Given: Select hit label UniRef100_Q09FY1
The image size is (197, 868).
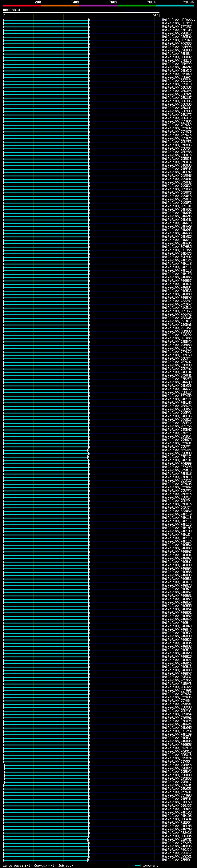Looking at the screenshot, I should click(177, 412).
